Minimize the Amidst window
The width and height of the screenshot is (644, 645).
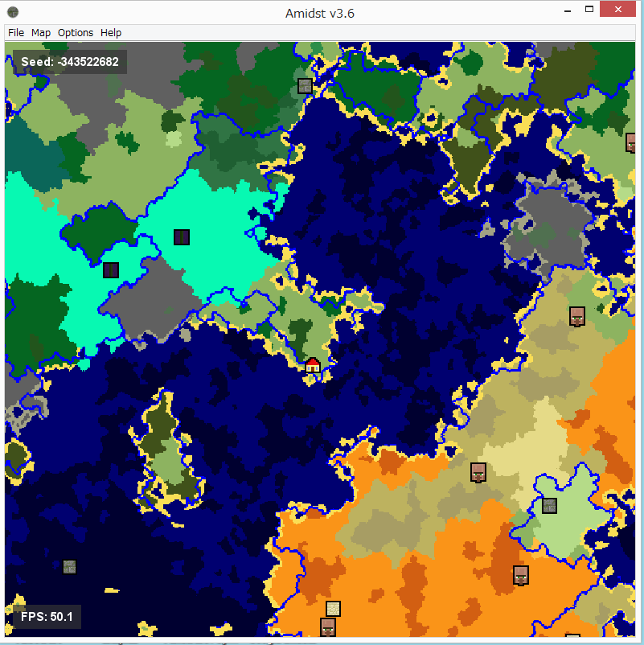pos(568,10)
